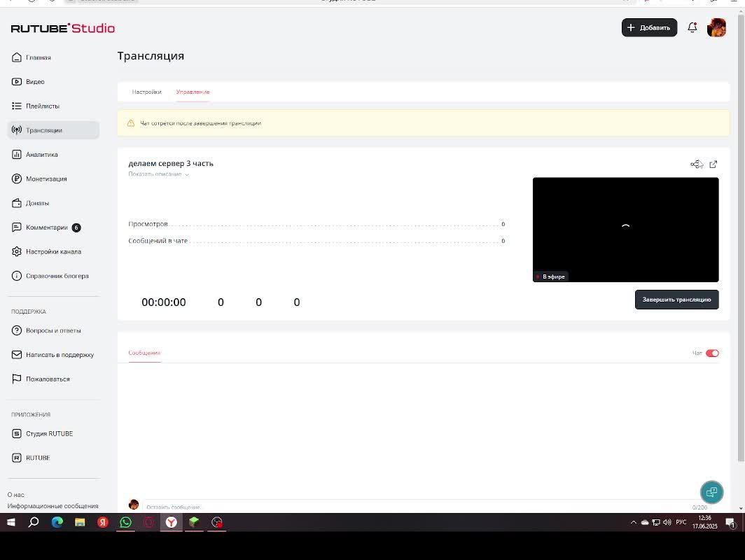The image size is (745, 560).
Task: Open the Главная sidebar item
Action: point(32,57)
